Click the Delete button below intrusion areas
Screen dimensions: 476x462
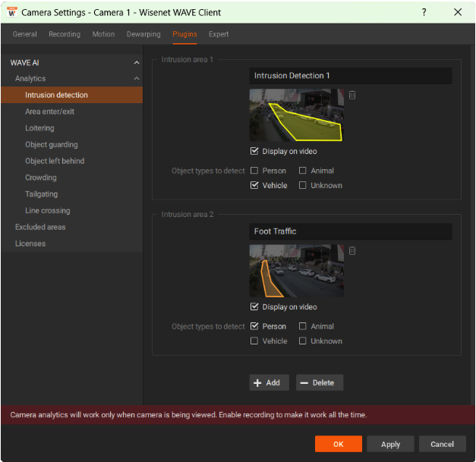tap(320, 382)
